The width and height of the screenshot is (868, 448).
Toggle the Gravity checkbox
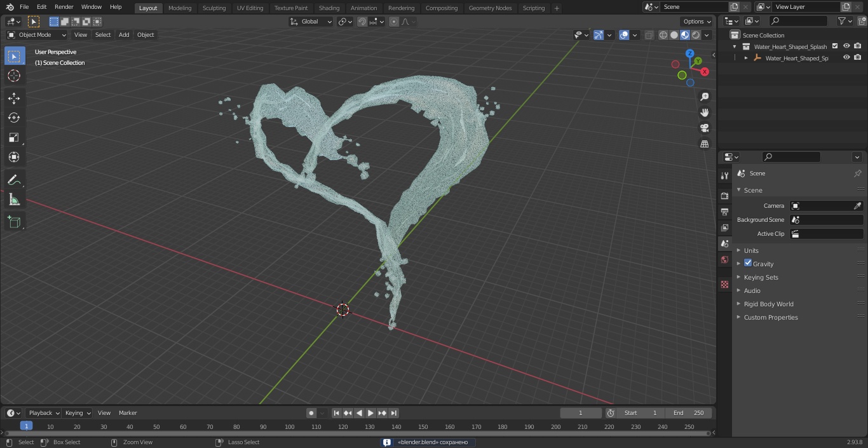click(748, 263)
